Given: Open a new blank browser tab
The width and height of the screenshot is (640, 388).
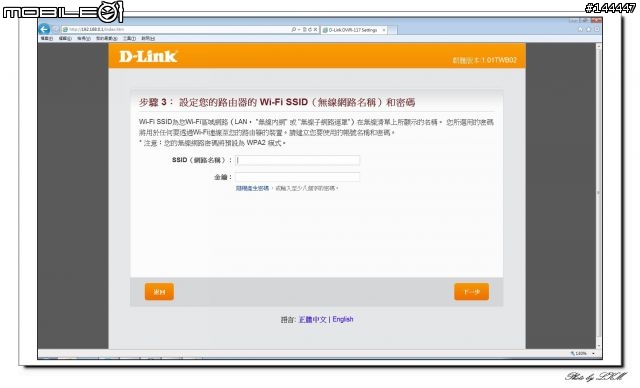Looking at the screenshot, I should pos(392,30).
